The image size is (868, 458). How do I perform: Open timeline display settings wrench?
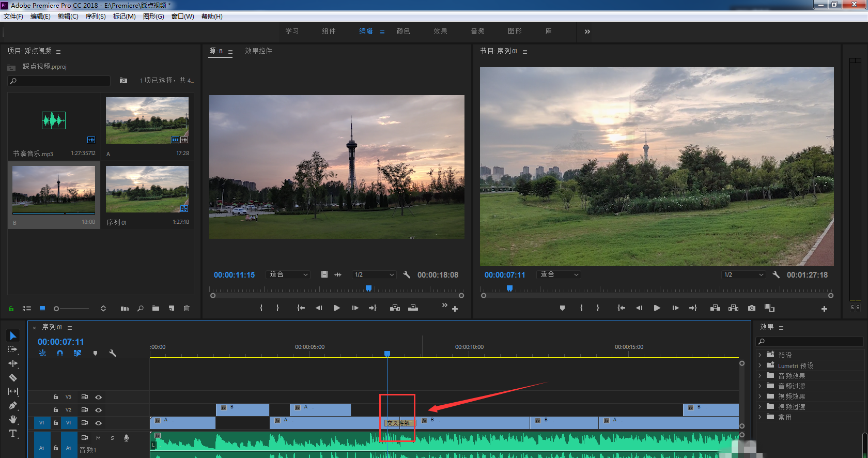click(x=113, y=353)
